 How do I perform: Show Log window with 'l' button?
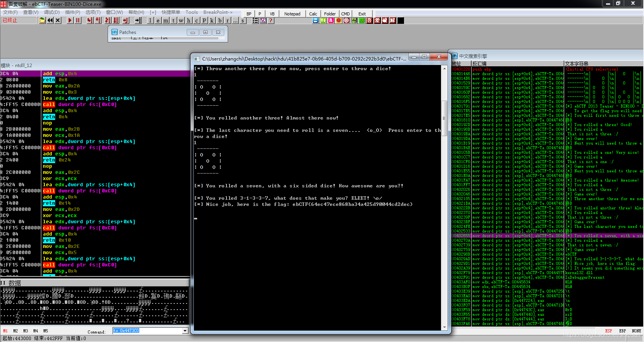click(x=150, y=20)
